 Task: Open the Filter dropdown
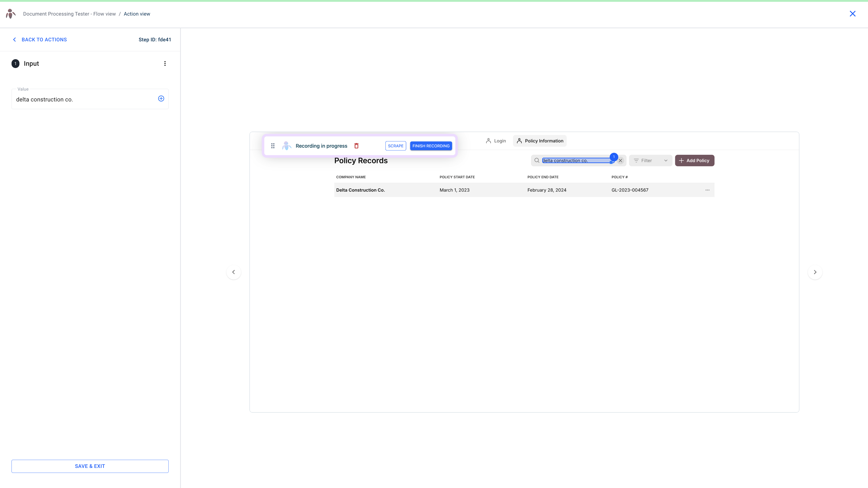pyautogui.click(x=650, y=161)
